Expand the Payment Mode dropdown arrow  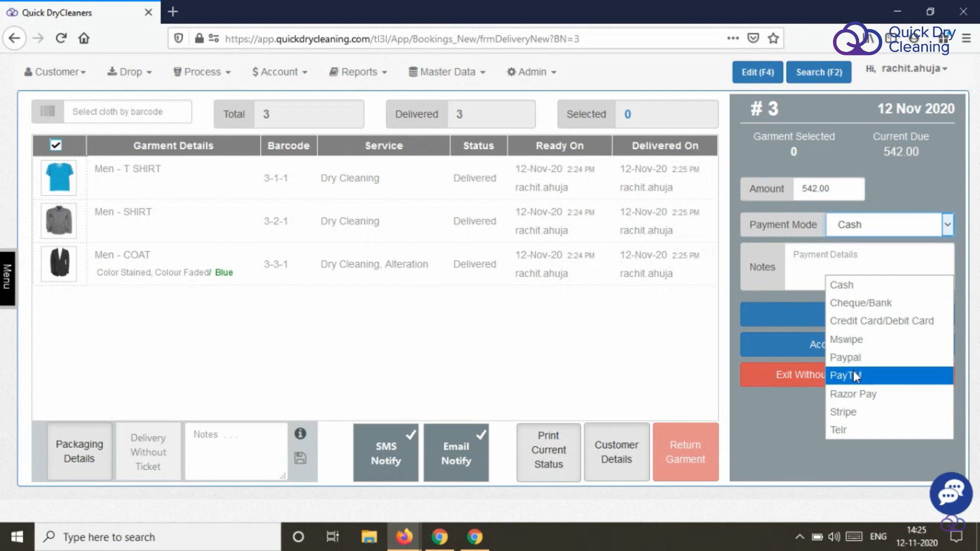coord(947,224)
